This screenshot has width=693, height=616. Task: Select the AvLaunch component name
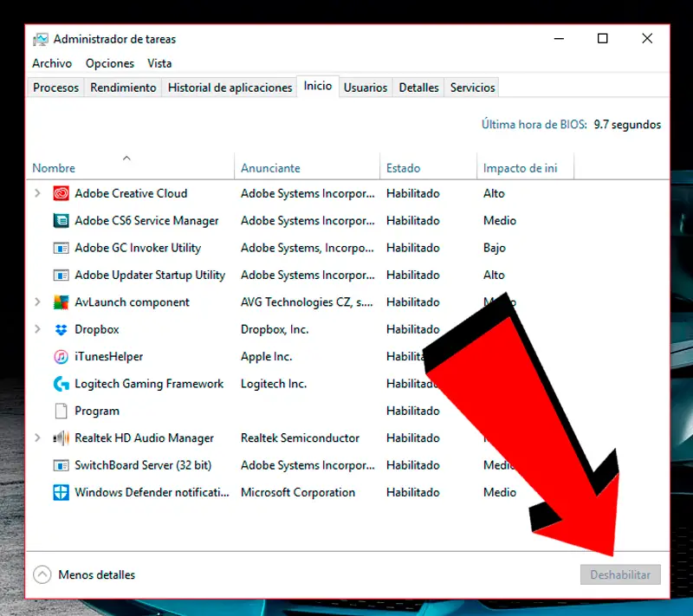(x=132, y=302)
